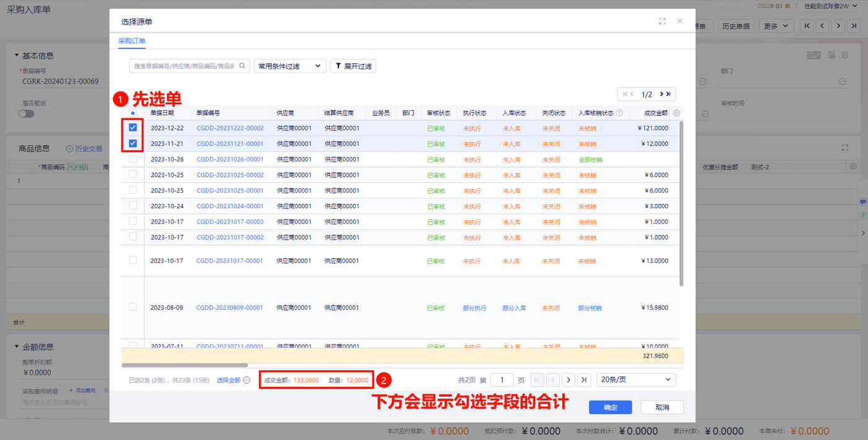The height and width of the screenshot is (440, 868).
Task: Click the ￥121.0000 amount cell
Action: coord(652,128)
